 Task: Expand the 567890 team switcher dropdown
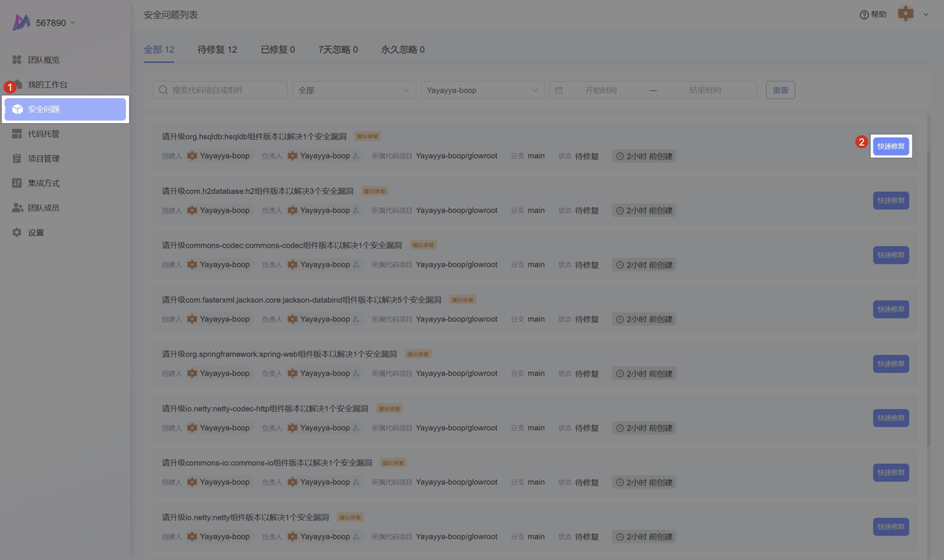(72, 23)
